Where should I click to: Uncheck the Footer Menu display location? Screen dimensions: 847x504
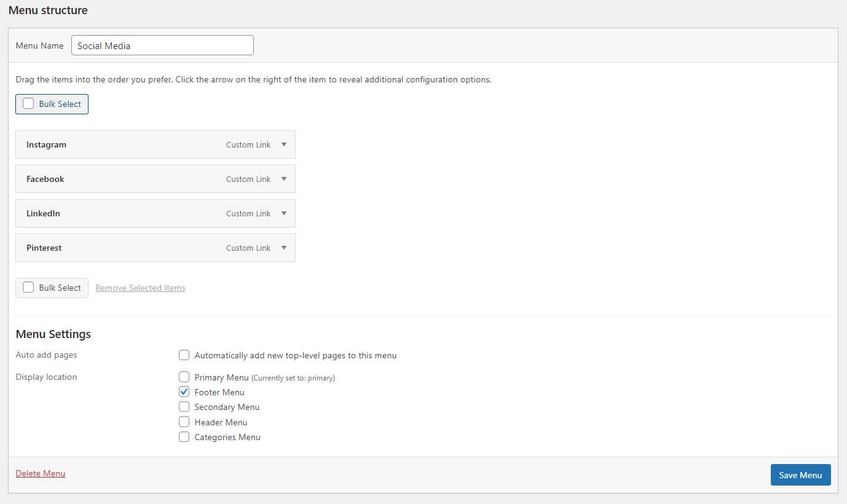[x=184, y=392]
